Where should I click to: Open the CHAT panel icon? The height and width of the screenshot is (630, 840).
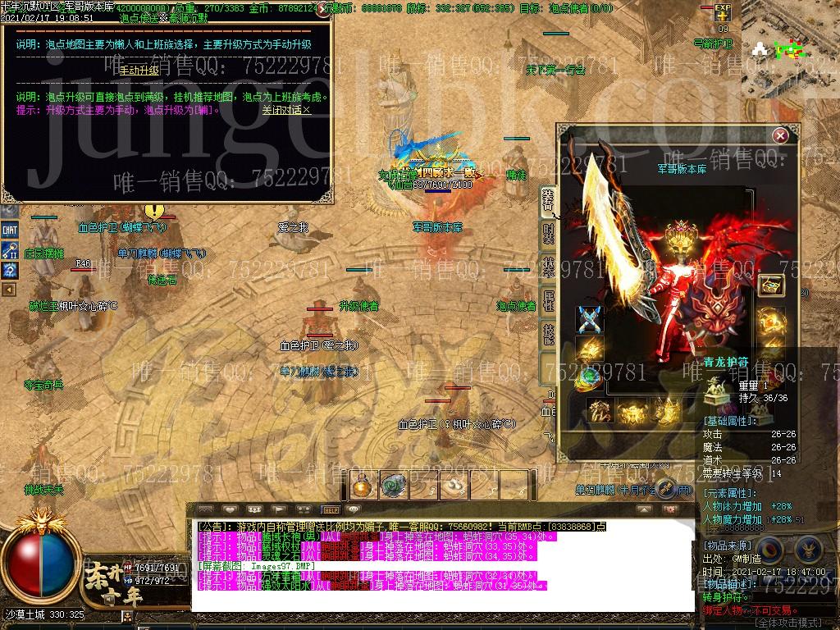click(10, 231)
